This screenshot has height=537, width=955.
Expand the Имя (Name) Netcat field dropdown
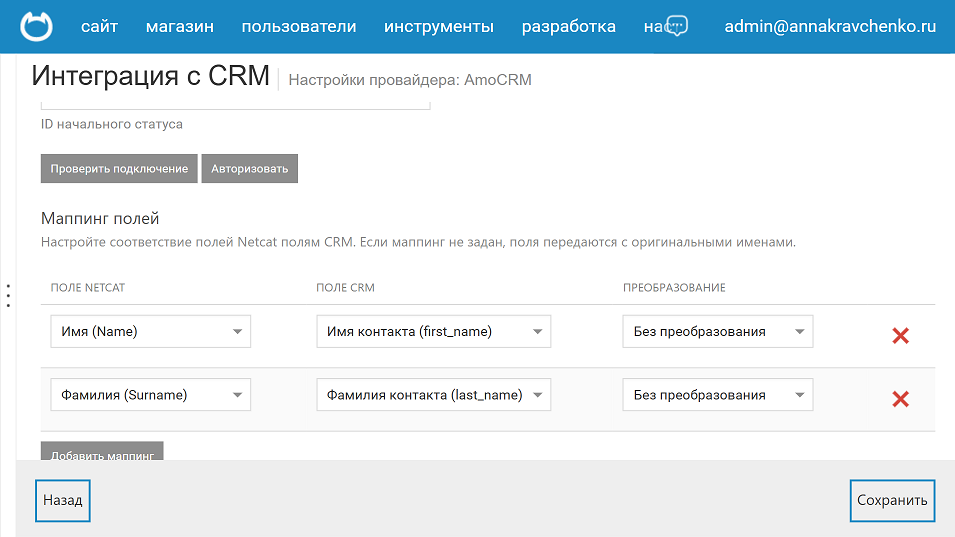point(150,332)
